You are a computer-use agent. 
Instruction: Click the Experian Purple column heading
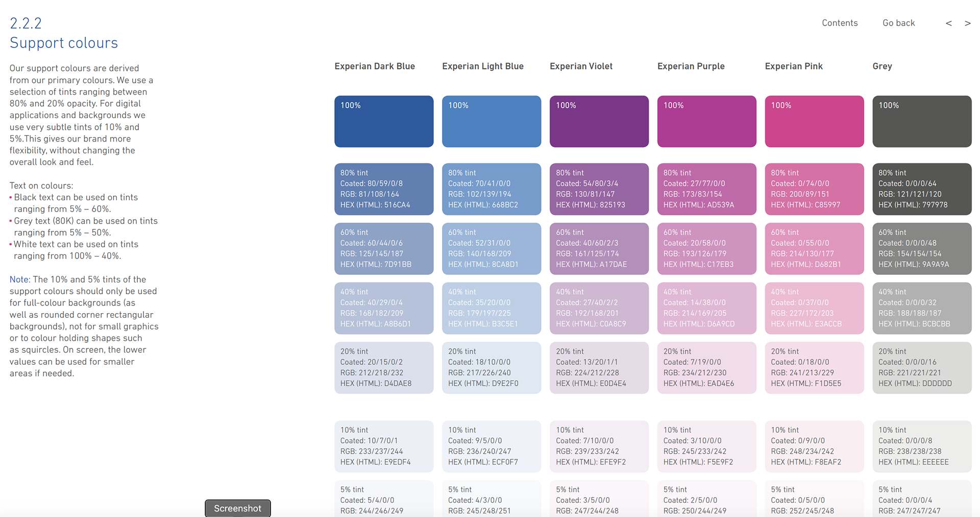(691, 66)
